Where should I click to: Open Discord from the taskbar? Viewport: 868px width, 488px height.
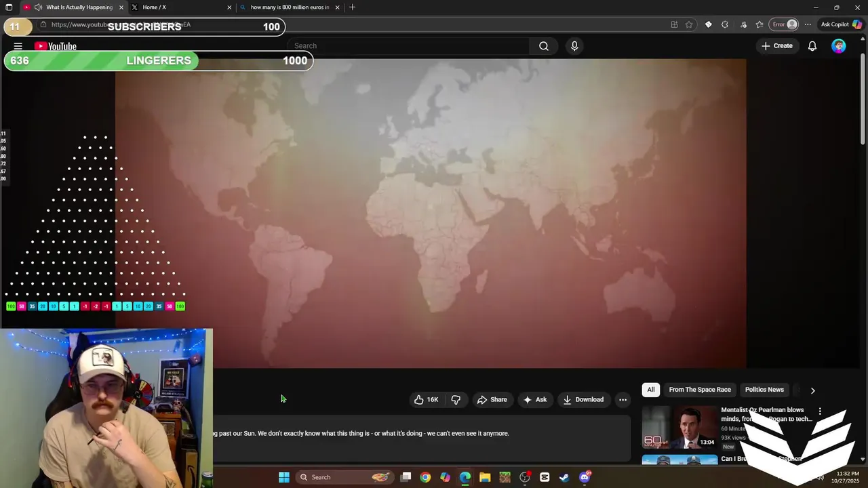[585, 477]
